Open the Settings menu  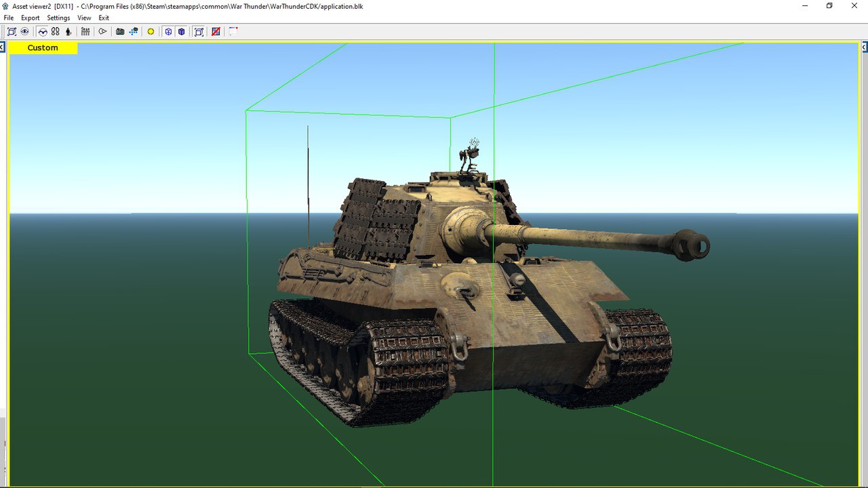pos(58,18)
